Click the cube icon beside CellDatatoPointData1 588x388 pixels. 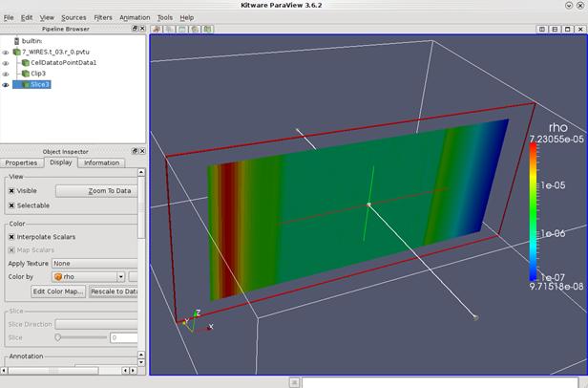26,63
